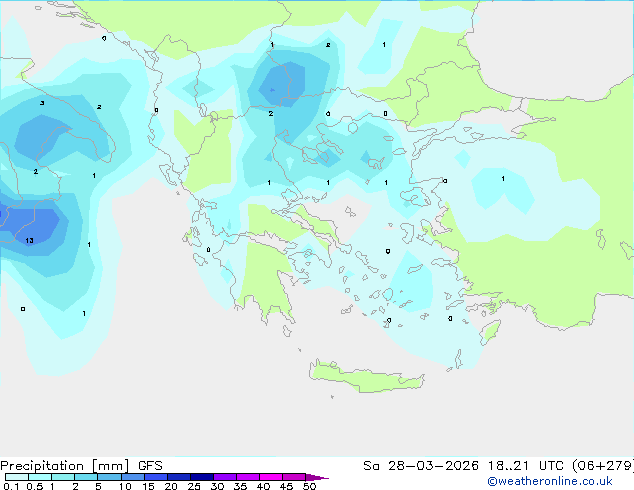
Task: Click the legend label '30'
Action: [217, 486]
